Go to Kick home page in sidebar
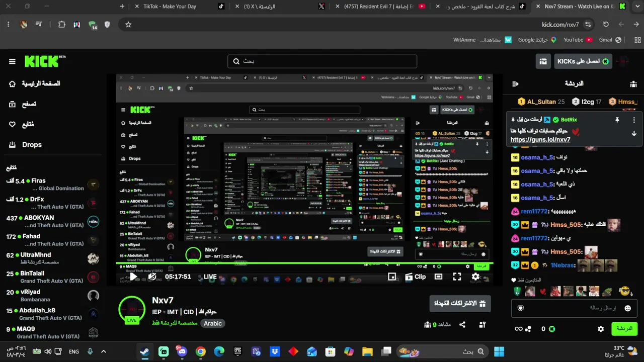This screenshot has width=644, height=362. (34, 83)
